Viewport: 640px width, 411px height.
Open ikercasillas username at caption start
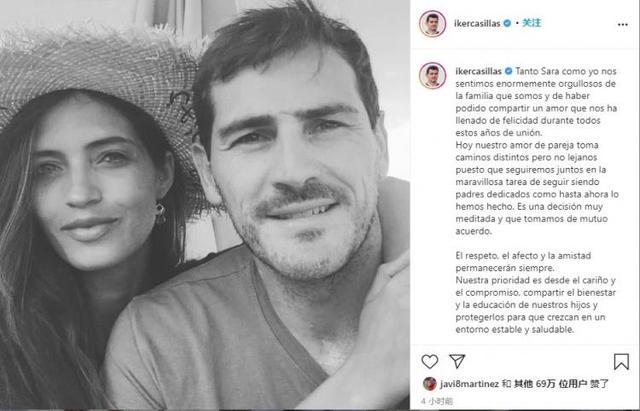coord(478,71)
